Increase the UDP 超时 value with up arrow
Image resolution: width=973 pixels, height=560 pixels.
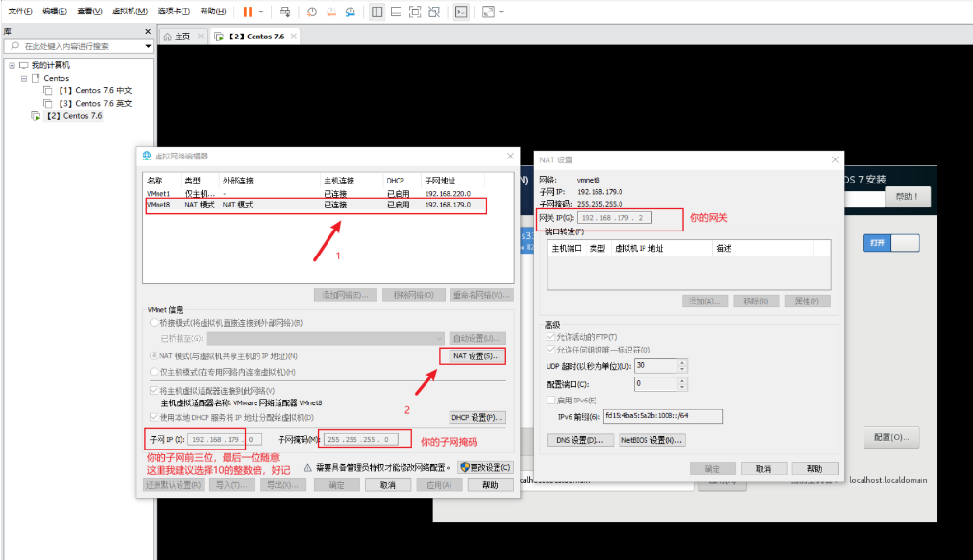tap(682, 363)
